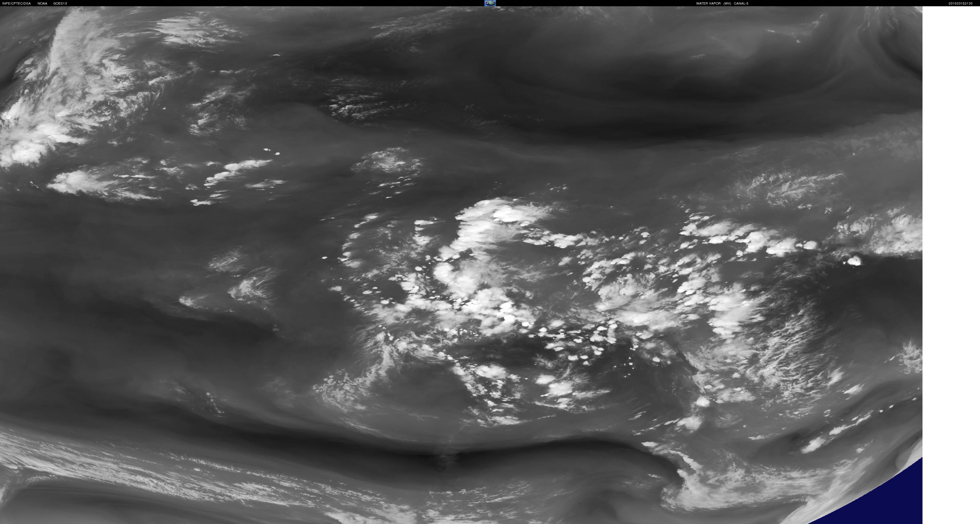Click the INPE/CPTEC/DSA label
Screen dimensions: 980x524
coord(16,3)
